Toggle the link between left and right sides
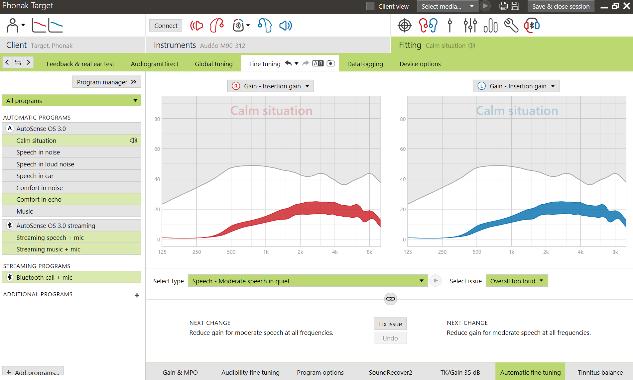The height and width of the screenshot is (380, 633). pos(390,299)
